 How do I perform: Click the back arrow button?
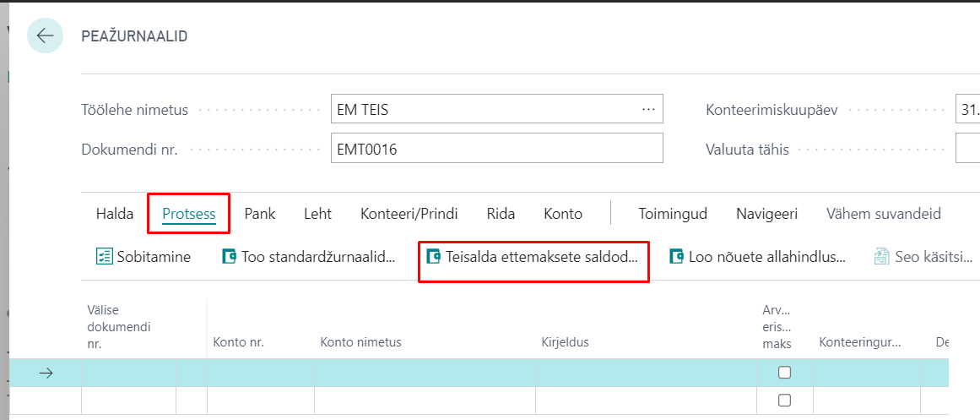click(x=45, y=36)
